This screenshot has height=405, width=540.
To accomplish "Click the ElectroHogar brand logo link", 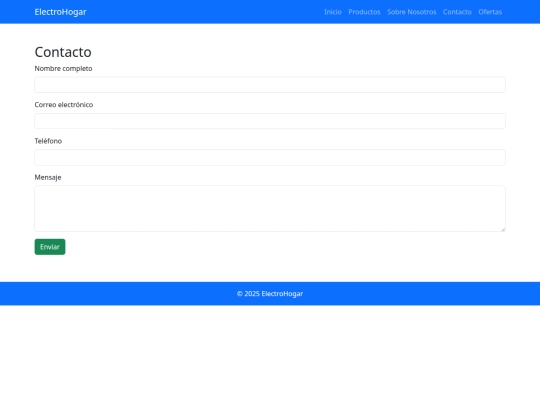I will 60,12.
